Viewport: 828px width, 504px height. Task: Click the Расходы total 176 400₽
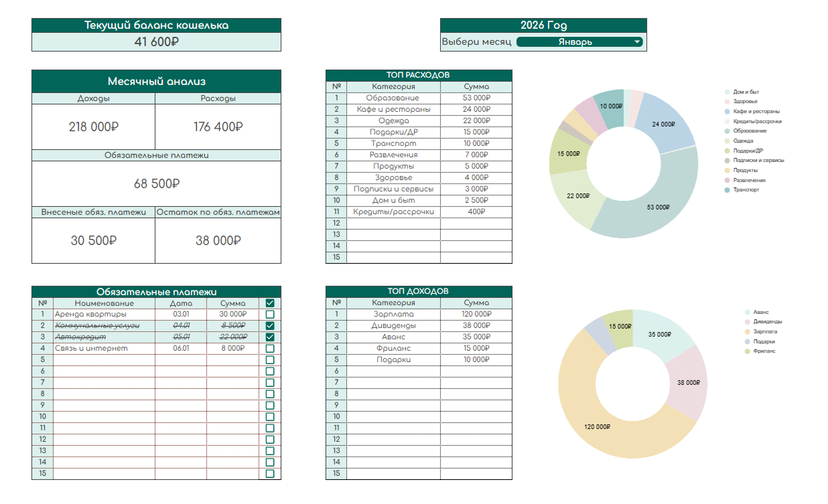point(218,127)
